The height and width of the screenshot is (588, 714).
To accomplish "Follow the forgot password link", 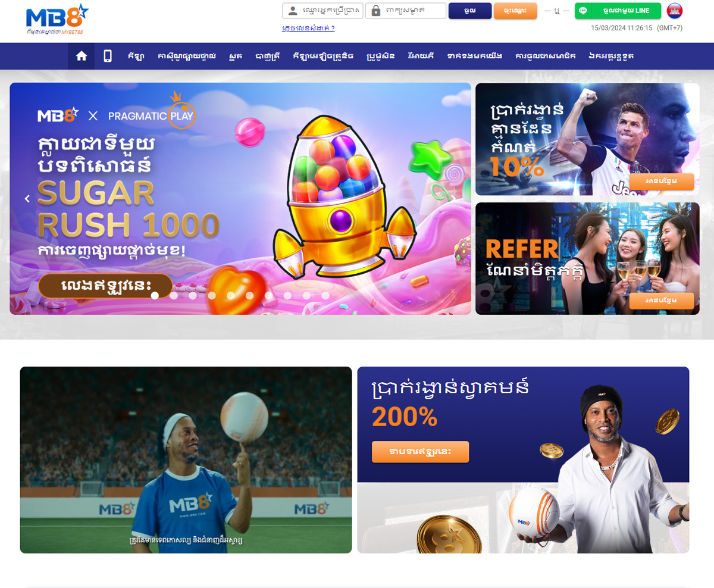I will (x=308, y=28).
